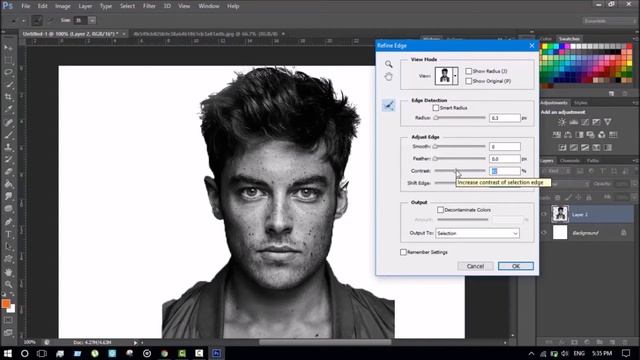Switch to the Channels tab

(569, 161)
